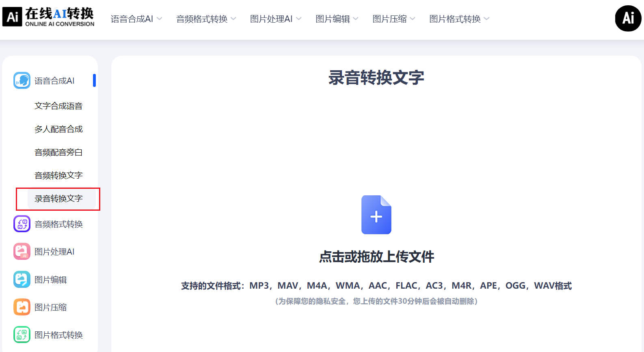Click the 图片编辑 sidebar icon
Screen dimensions: 644x352
click(x=22, y=279)
